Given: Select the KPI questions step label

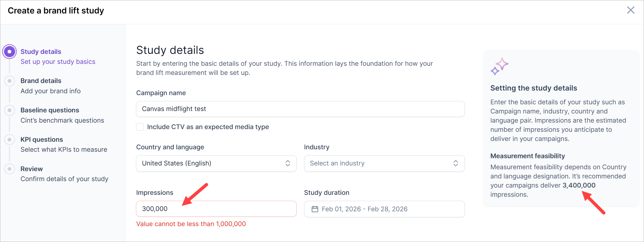Looking at the screenshot, I should click(x=42, y=140).
